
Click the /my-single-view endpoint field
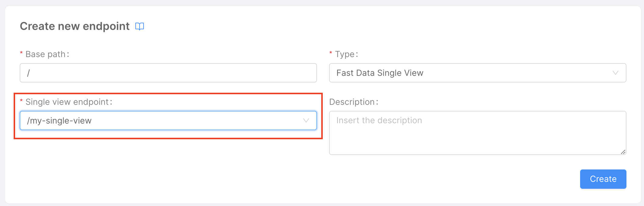[168, 121]
